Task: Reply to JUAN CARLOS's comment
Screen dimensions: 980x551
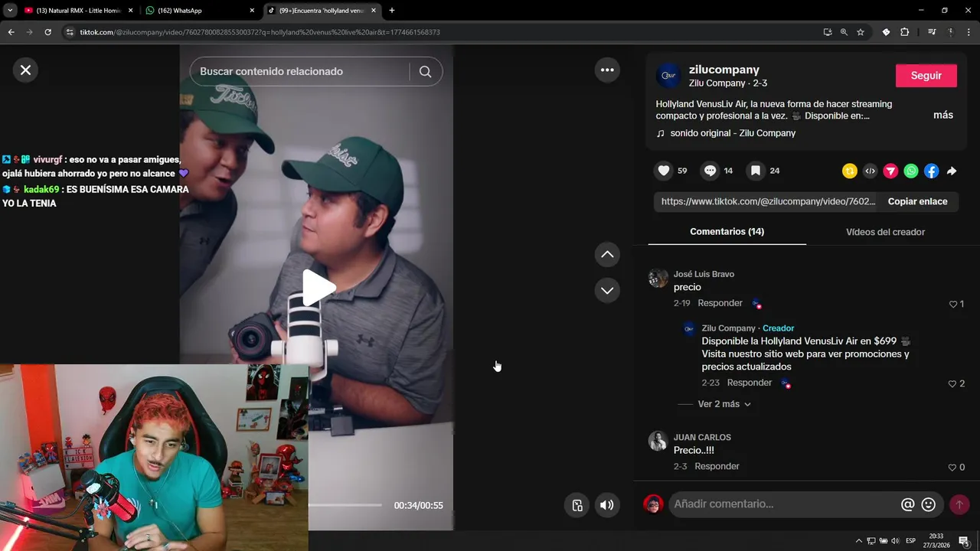Action: click(717, 466)
